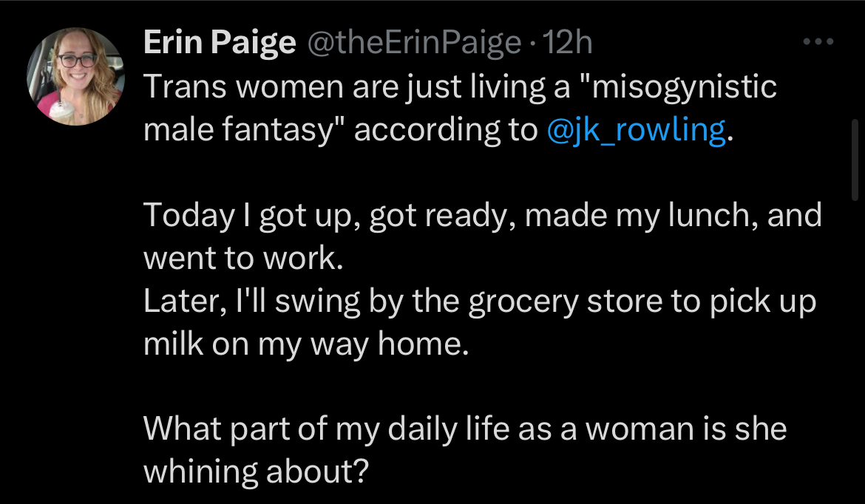Click the text "went to work."
The image size is (865, 504).
243,258
